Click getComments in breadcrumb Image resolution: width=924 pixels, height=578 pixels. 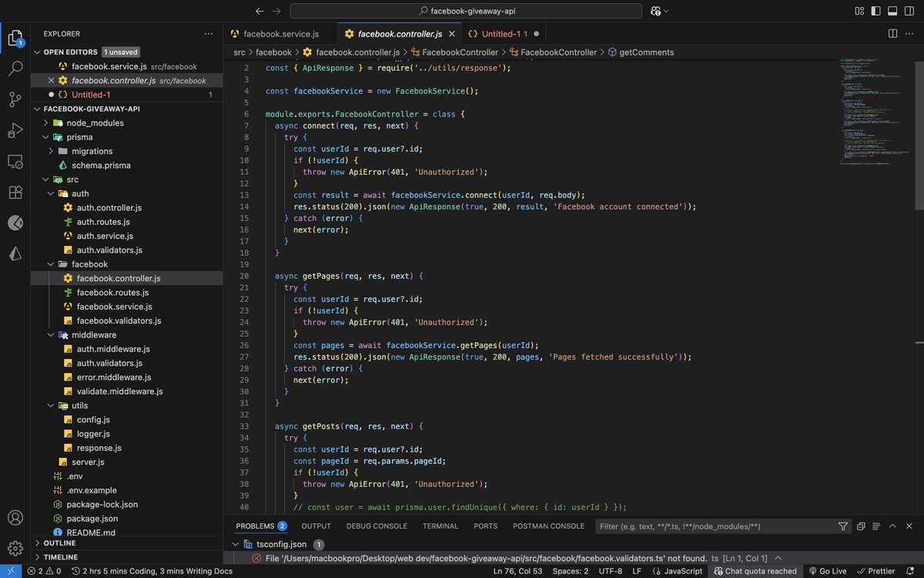[x=647, y=52]
